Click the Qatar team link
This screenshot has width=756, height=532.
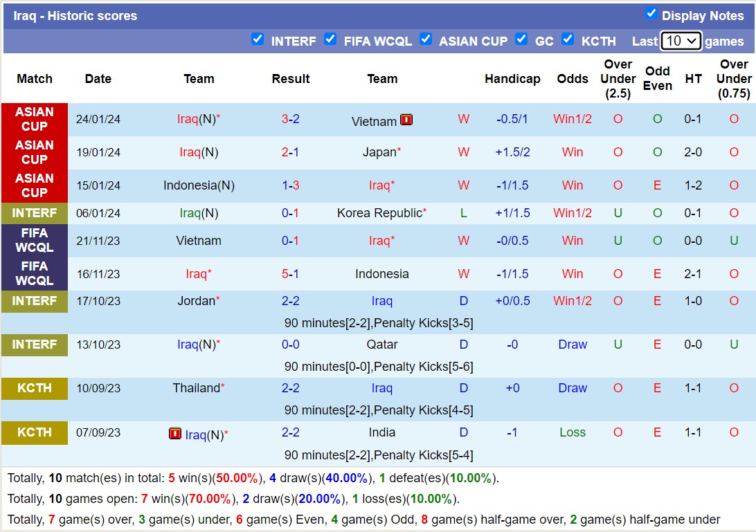point(382,345)
